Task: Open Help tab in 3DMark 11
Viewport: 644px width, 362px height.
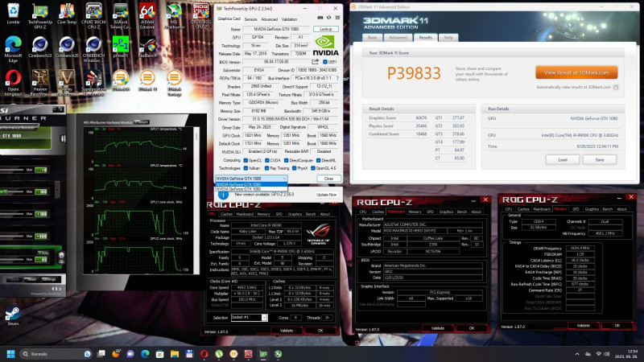Action: [x=448, y=37]
